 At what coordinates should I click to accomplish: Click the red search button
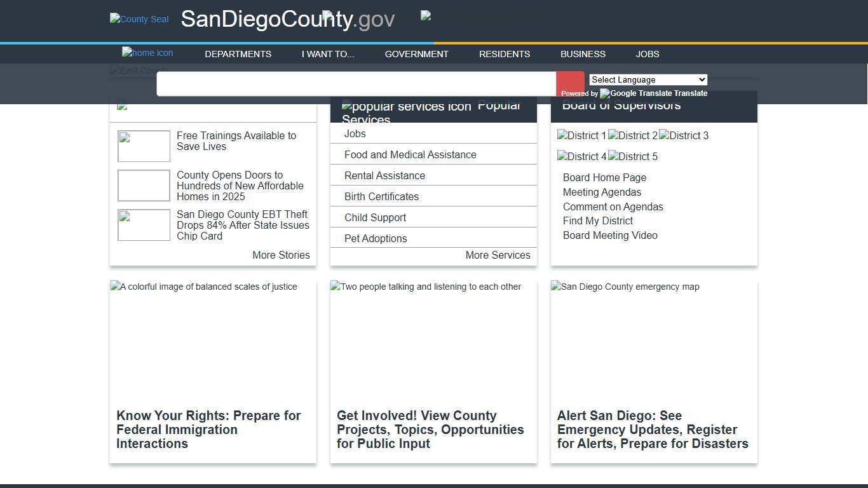click(569, 83)
